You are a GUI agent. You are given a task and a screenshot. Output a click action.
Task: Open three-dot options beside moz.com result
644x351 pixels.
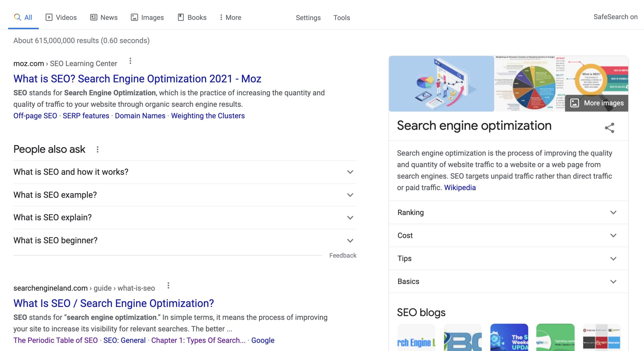click(130, 61)
